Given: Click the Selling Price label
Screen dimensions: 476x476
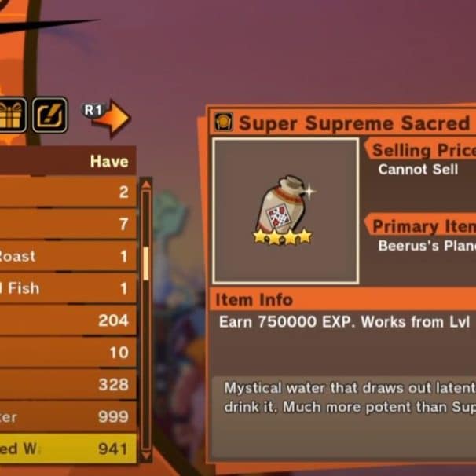Looking at the screenshot, I should click(424, 150).
